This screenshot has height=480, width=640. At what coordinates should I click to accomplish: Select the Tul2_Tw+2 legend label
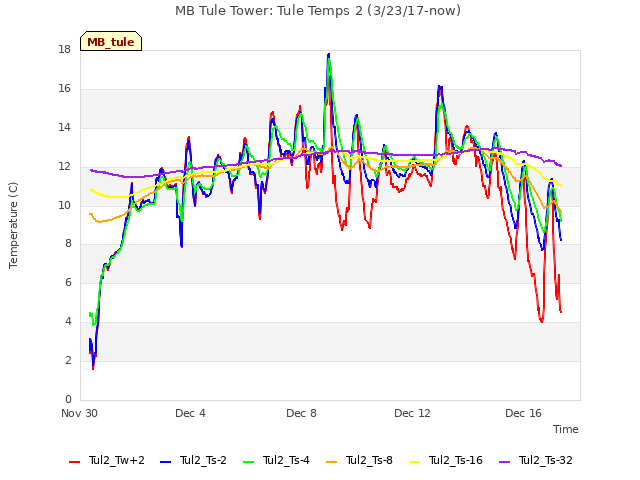click(117, 460)
